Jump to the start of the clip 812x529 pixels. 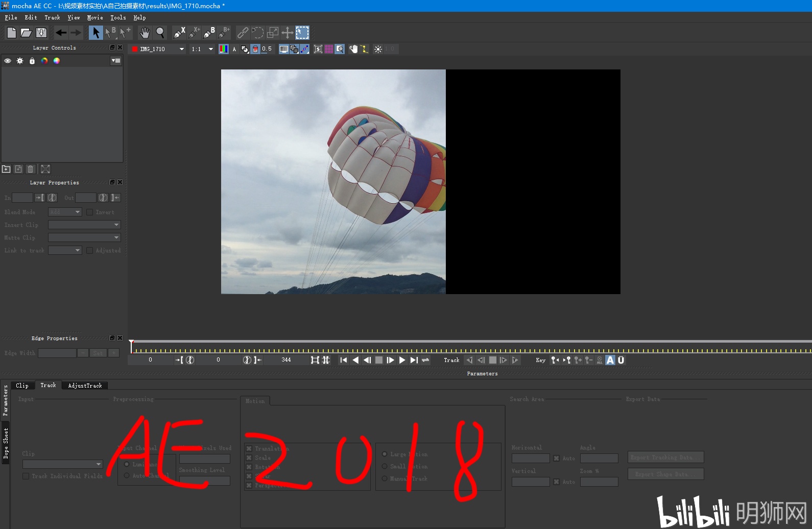click(x=344, y=360)
